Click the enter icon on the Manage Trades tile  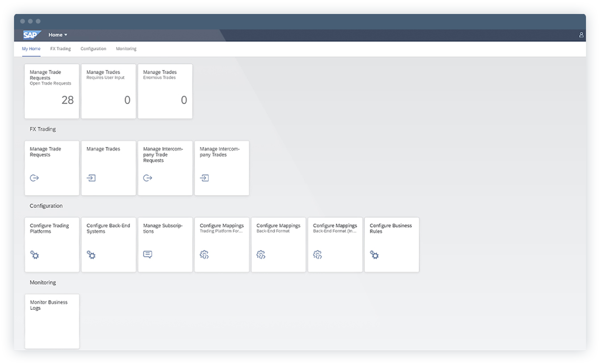point(91,178)
